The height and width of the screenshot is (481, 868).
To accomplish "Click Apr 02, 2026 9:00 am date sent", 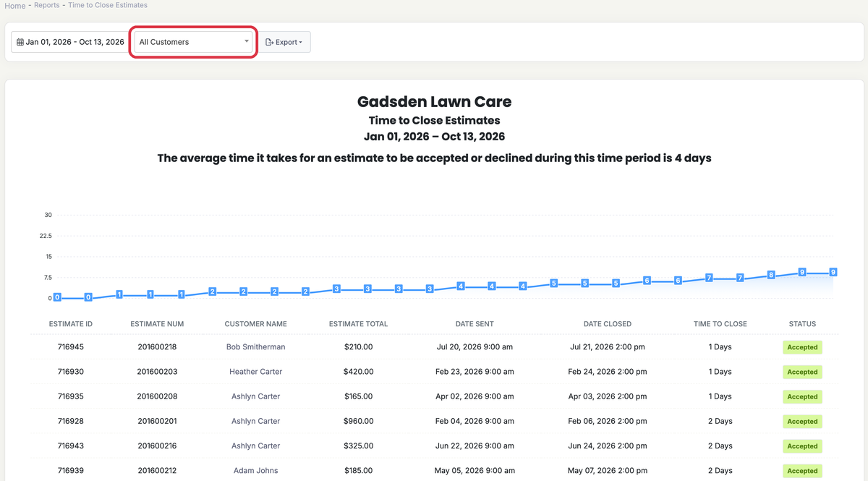I will (x=475, y=396).
